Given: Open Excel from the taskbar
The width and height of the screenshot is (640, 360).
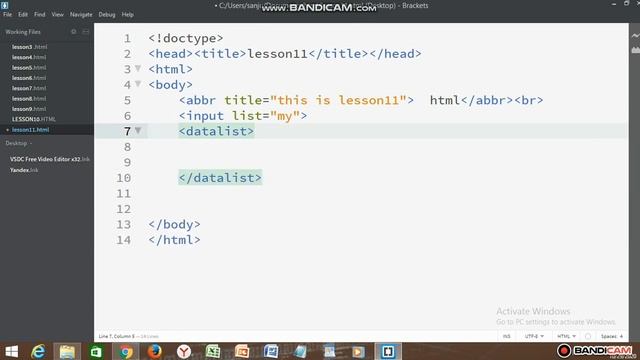Looking at the screenshot, I should [213, 351].
